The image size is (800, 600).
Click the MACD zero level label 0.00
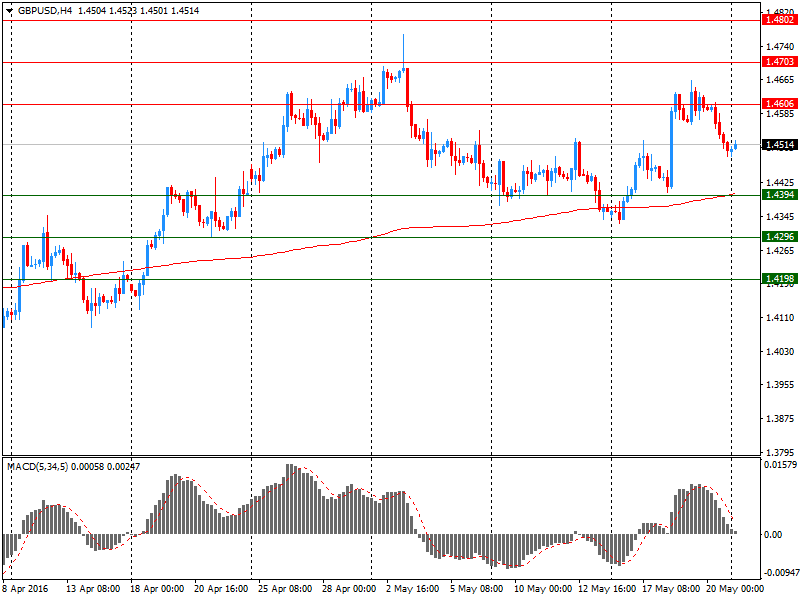[773, 534]
